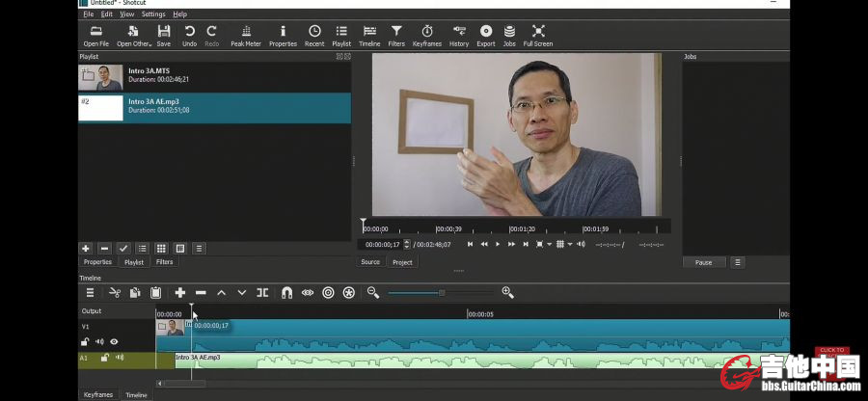The height and width of the screenshot is (401, 868).
Task: Open the Properties toolbar panel
Action: tap(283, 36)
